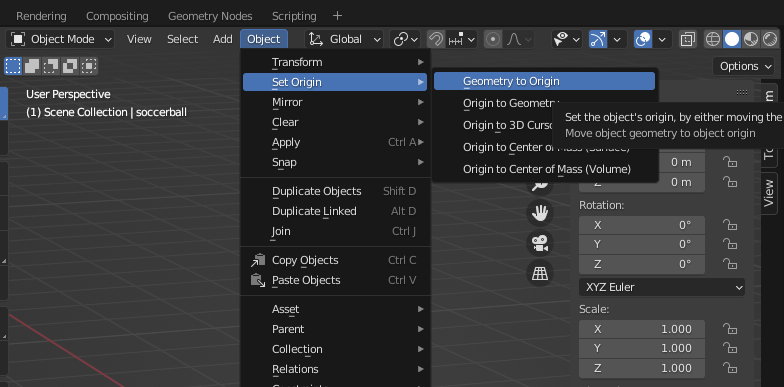The image size is (784, 387).
Task: Select Duplicate Linked menu entry
Action: pos(335,211)
